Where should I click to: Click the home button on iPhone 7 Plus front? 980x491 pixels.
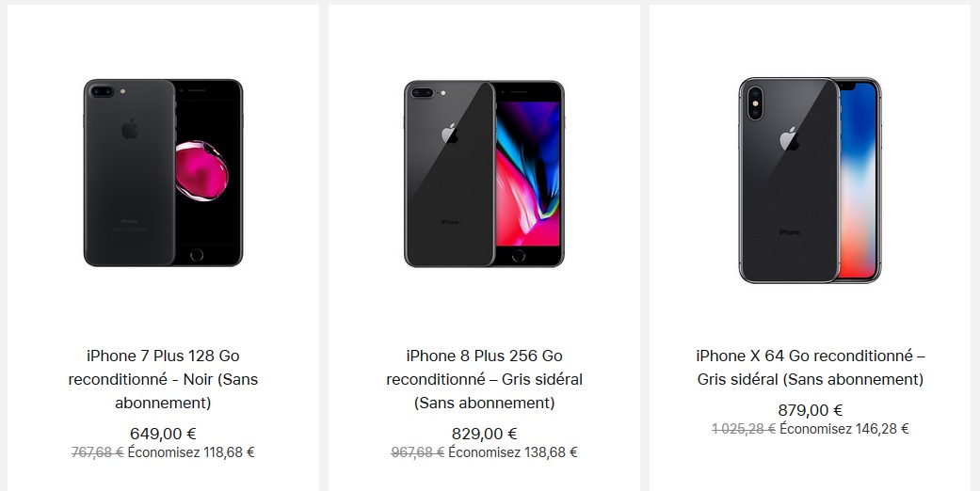(x=198, y=255)
